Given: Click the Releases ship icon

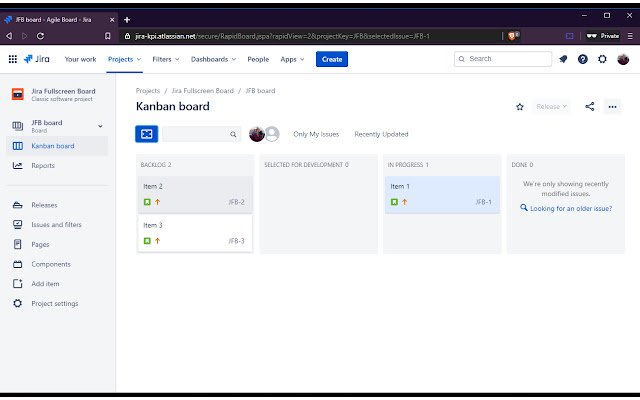Looking at the screenshot, I should coord(18,205).
